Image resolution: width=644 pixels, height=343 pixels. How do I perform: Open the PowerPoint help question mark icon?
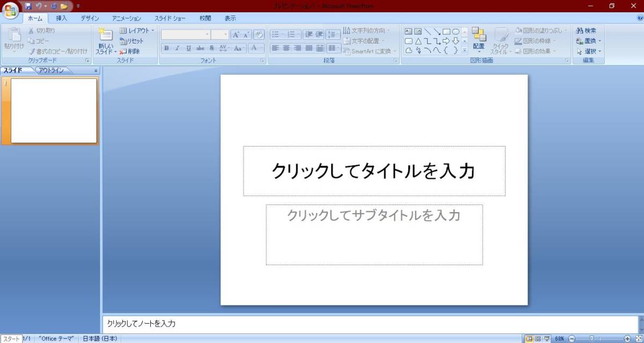[x=639, y=18]
